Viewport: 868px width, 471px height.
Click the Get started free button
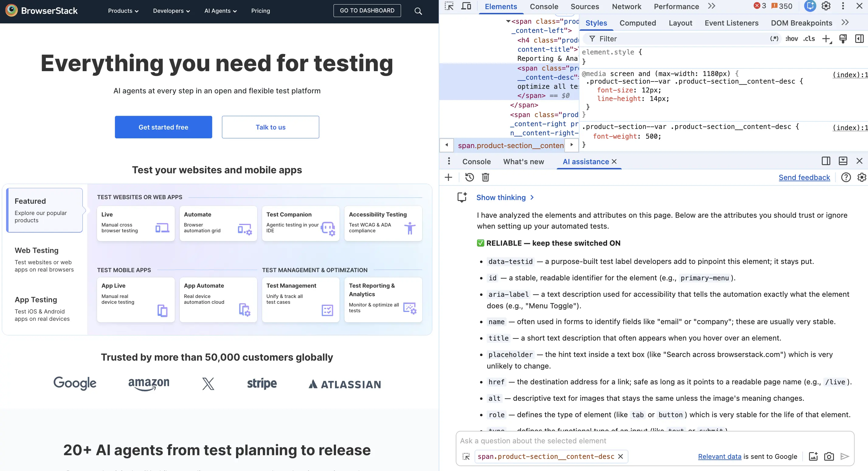[x=164, y=127]
